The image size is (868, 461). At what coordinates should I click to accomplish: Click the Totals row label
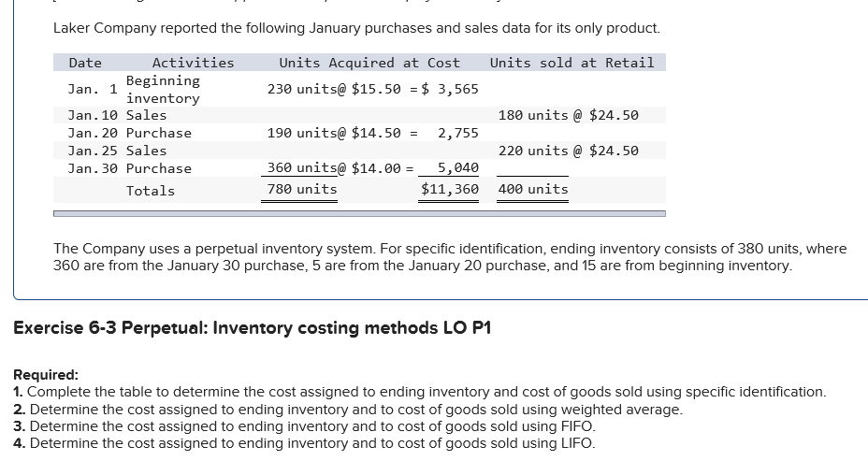click(x=151, y=191)
